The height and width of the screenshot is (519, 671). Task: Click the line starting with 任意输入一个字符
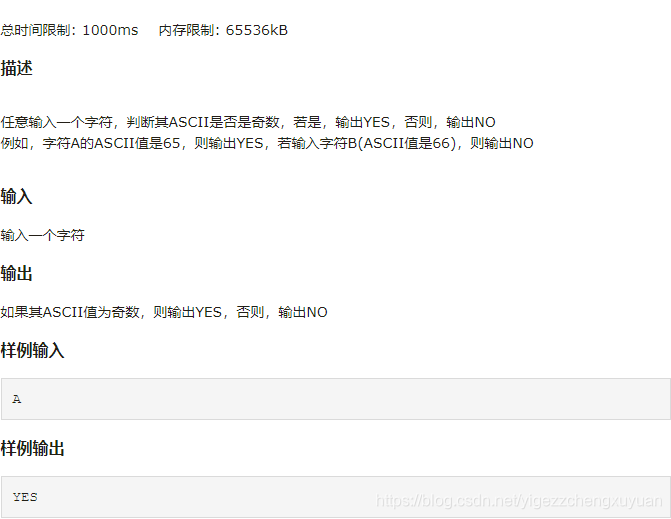(248, 122)
